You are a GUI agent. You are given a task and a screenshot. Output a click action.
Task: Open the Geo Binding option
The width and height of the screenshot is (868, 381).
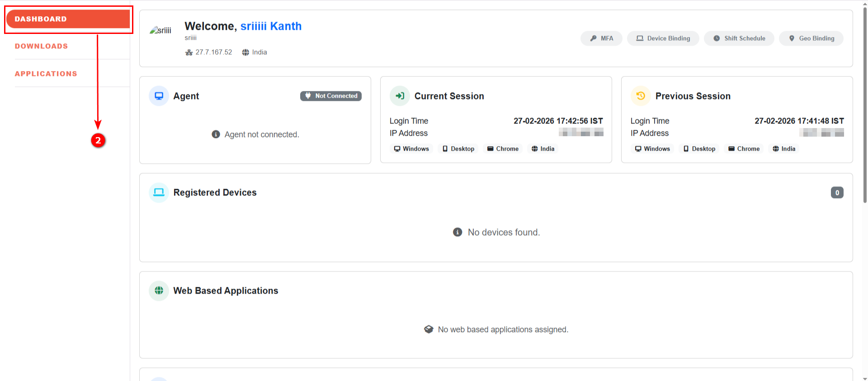click(811, 38)
